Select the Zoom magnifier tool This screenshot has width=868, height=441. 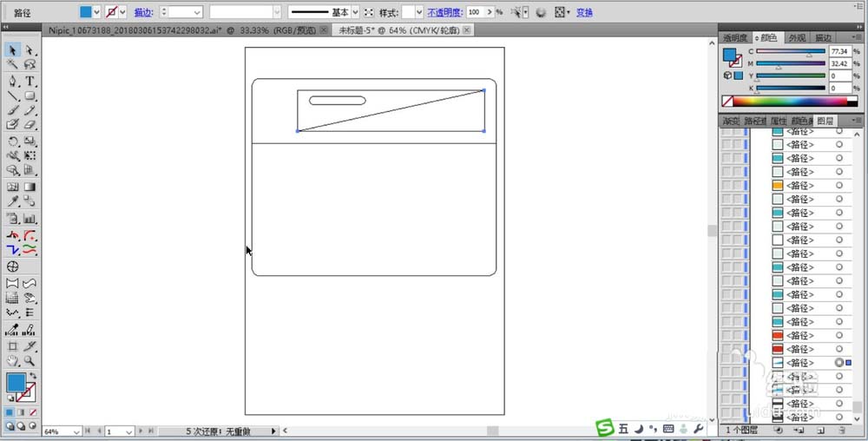(x=30, y=361)
